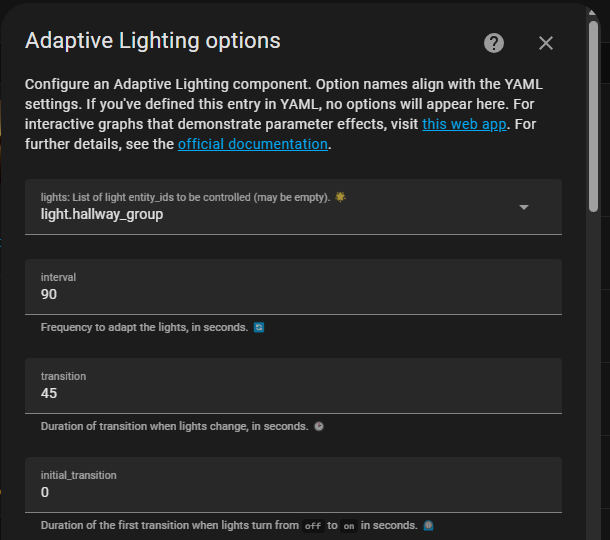610x540 pixels.
Task: Focus the initial_transition field showing 0
Action: pyautogui.click(x=293, y=485)
